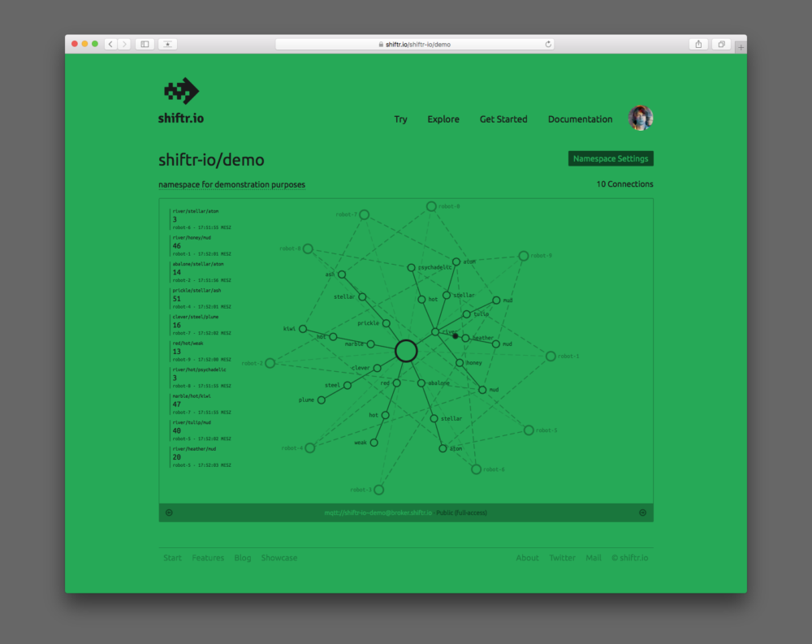Screen dimensions: 812x644
Task: Click the Namespace Settings button
Action: coord(611,158)
